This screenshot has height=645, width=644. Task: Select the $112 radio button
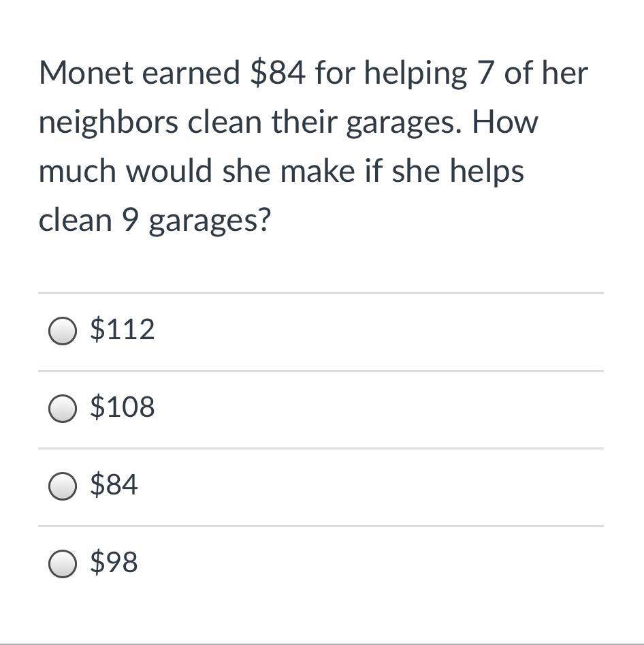63,331
